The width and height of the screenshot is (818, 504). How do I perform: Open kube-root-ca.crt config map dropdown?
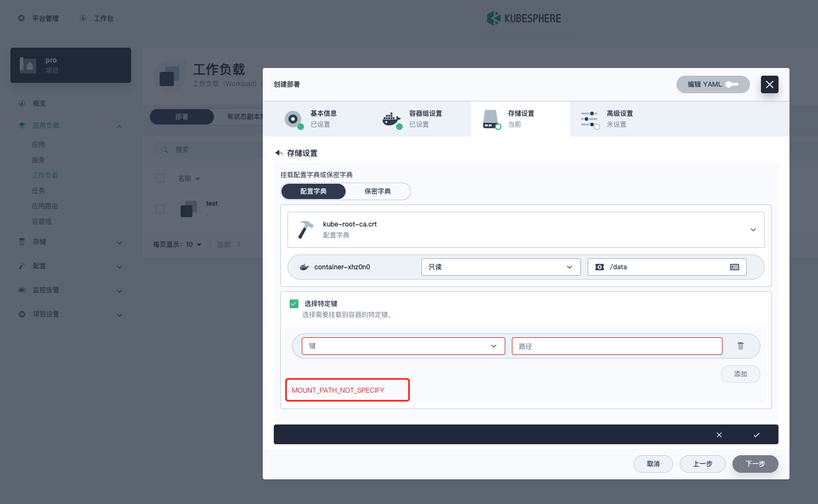pos(526,230)
